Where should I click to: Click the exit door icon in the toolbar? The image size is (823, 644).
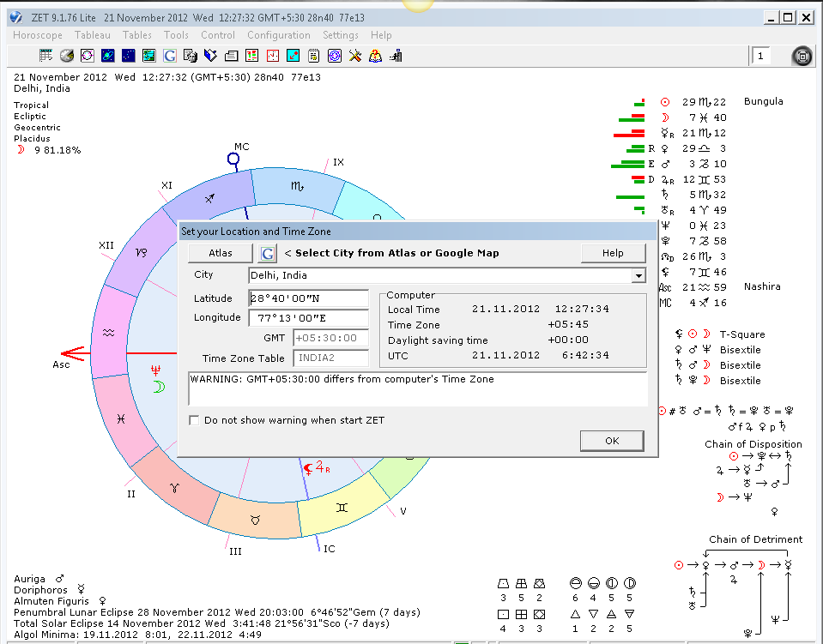(x=396, y=56)
